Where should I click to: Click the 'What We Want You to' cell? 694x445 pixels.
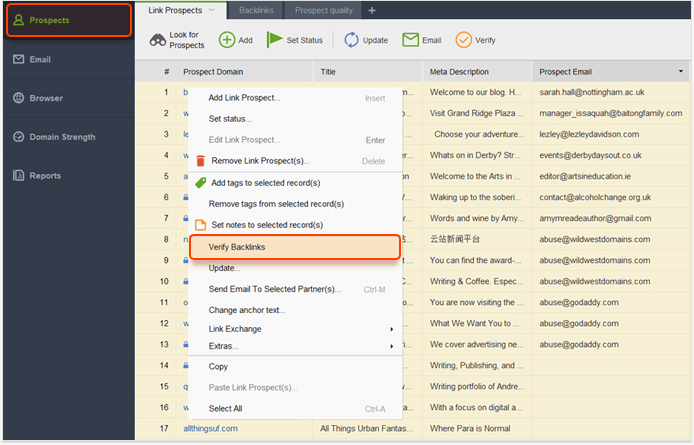coord(475,324)
